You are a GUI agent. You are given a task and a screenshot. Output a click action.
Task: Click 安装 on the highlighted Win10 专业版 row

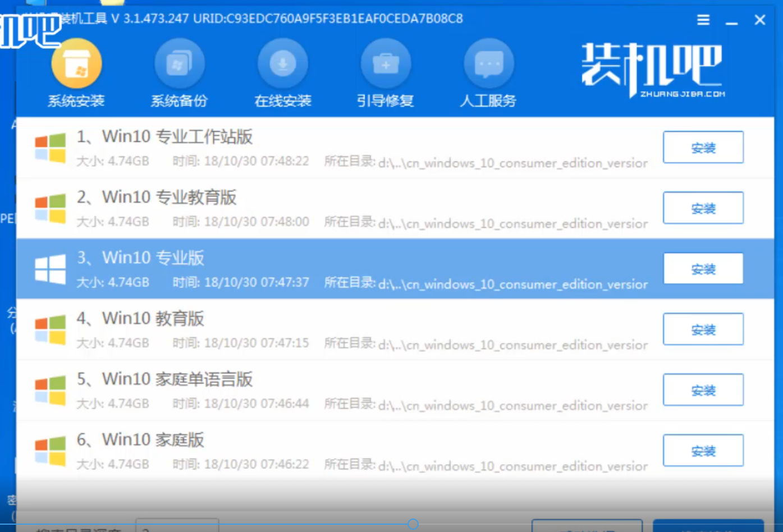coord(703,269)
